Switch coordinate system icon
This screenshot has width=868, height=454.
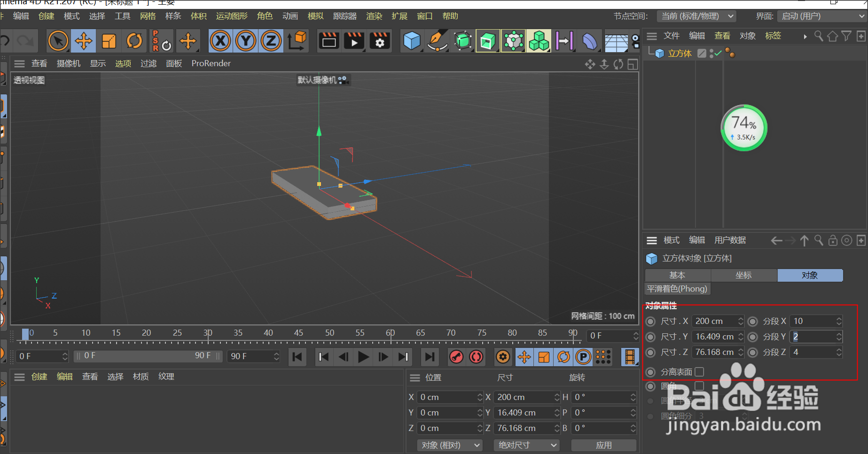pos(297,41)
